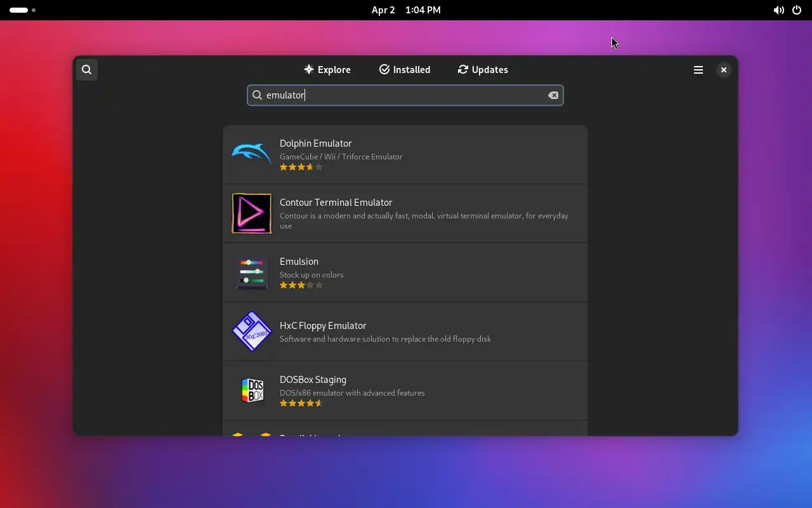Open the hamburger main menu

(698, 70)
